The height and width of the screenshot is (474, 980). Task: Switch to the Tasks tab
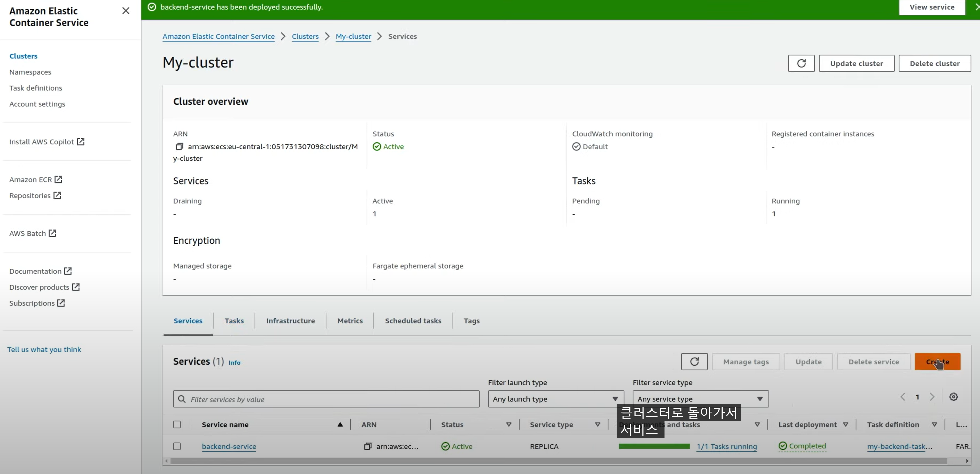pyautogui.click(x=234, y=321)
